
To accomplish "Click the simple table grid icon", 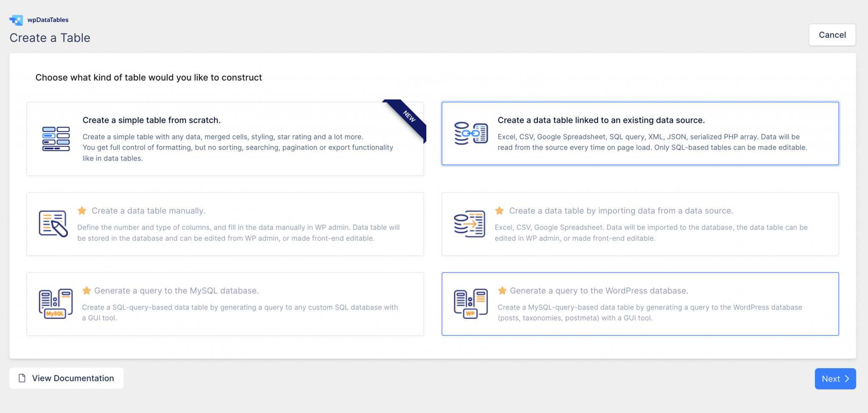I will [x=56, y=139].
